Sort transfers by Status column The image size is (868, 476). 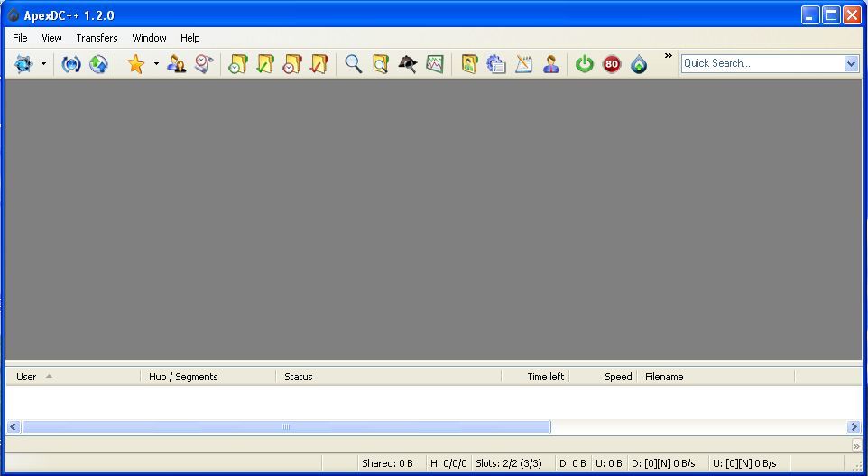[x=388, y=377]
